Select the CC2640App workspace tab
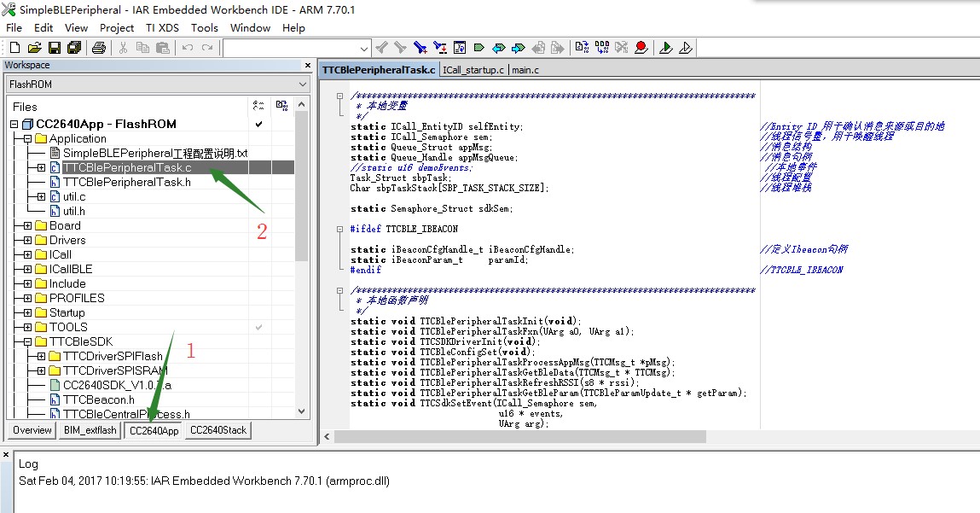 [x=154, y=430]
